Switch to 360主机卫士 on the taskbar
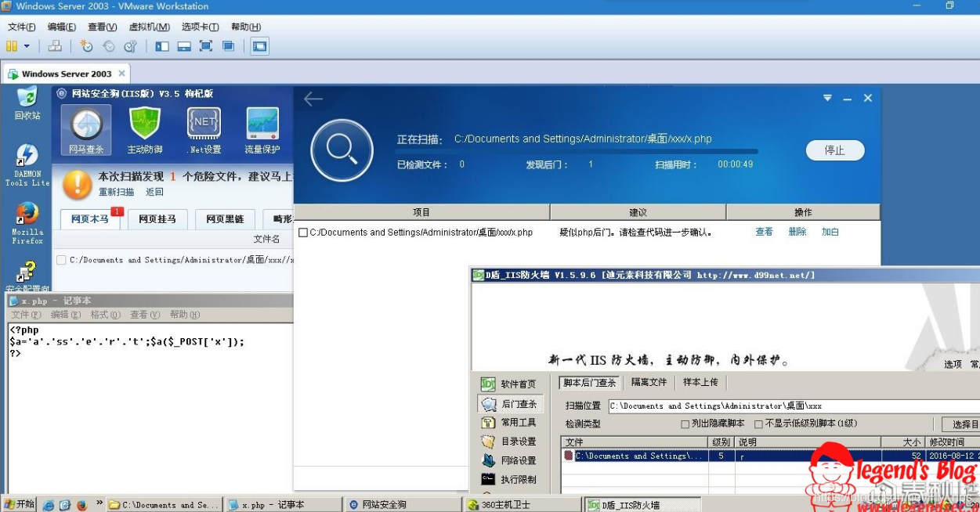This screenshot has width=980, height=512. coord(522,505)
